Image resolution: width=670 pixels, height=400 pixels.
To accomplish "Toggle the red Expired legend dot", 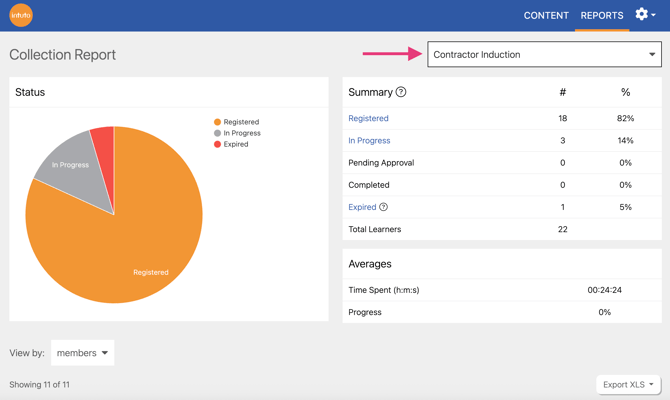I will (217, 144).
